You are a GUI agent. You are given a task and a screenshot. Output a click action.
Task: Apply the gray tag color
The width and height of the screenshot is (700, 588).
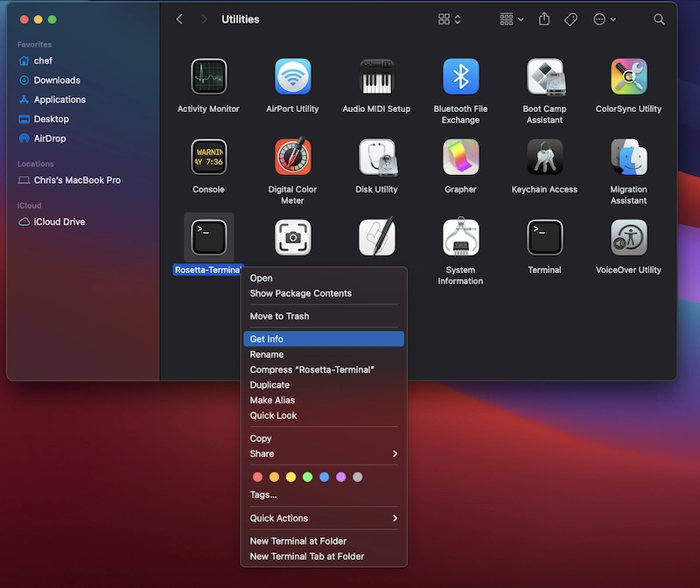click(358, 477)
